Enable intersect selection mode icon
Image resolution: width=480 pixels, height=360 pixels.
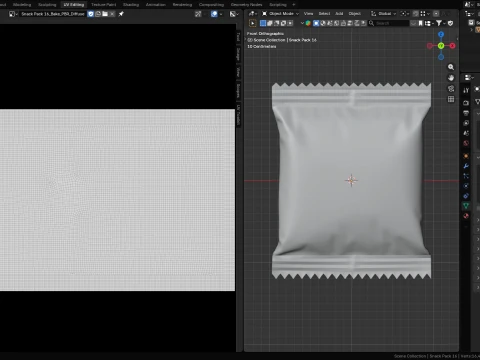point(290,23)
